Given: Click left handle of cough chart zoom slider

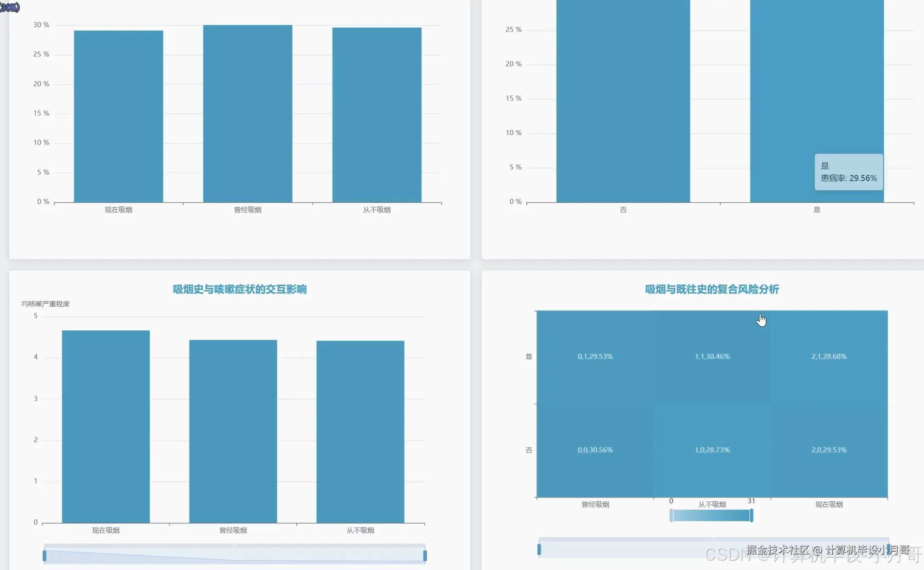Looking at the screenshot, I should pos(45,556).
